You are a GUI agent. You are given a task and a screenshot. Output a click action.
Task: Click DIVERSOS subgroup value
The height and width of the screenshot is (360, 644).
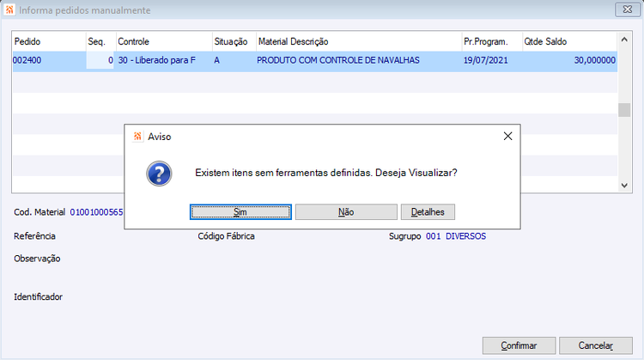(x=465, y=236)
